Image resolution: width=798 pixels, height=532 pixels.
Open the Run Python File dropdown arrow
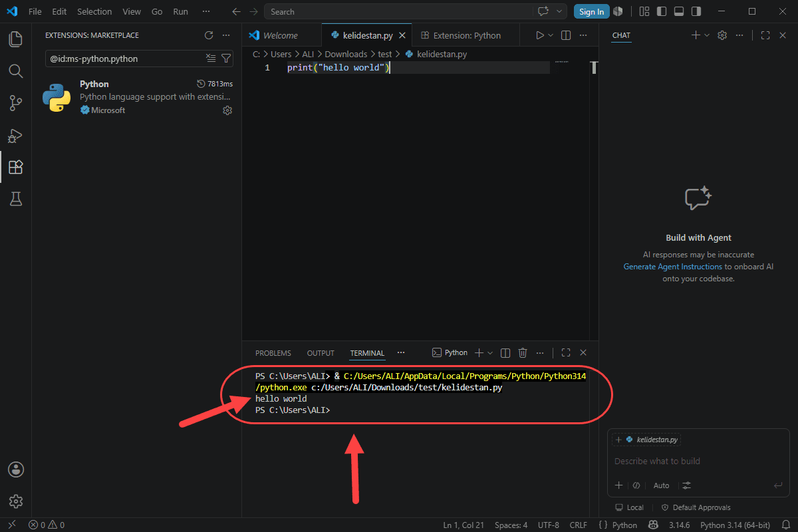[x=551, y=35]
